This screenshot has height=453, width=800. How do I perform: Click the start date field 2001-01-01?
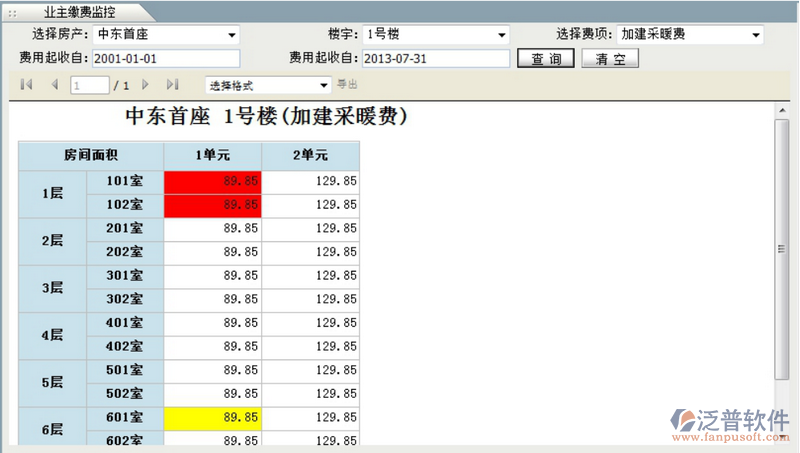166,58
